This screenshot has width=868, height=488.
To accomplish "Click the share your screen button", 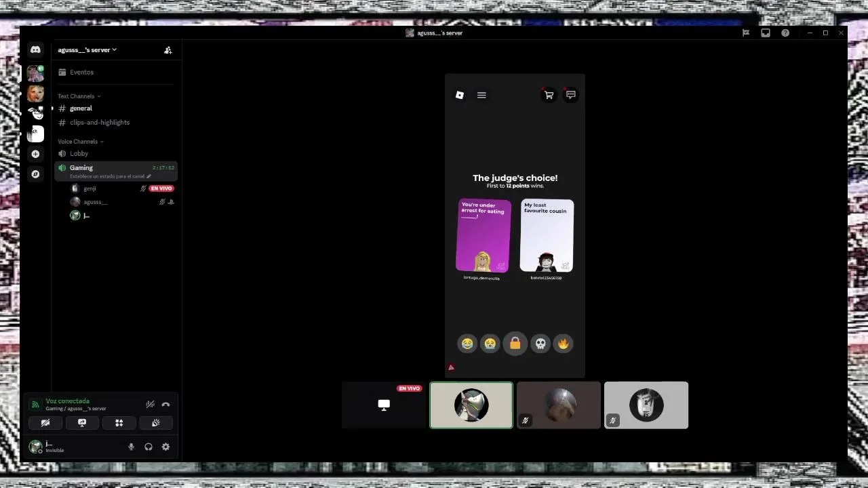I will tap(82, 423).
